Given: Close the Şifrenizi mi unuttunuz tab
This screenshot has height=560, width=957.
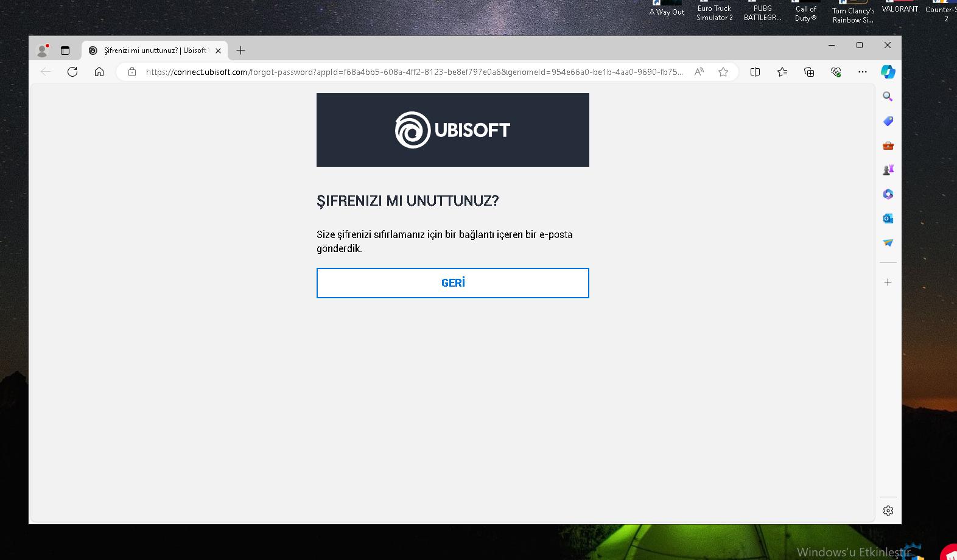Looking at the screenshot, I should click(218, 51).
